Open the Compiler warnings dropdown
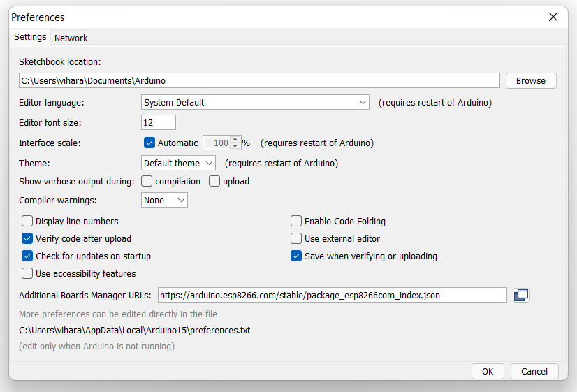This screenshot has height=392, width=577. click(x=164, y=200)
